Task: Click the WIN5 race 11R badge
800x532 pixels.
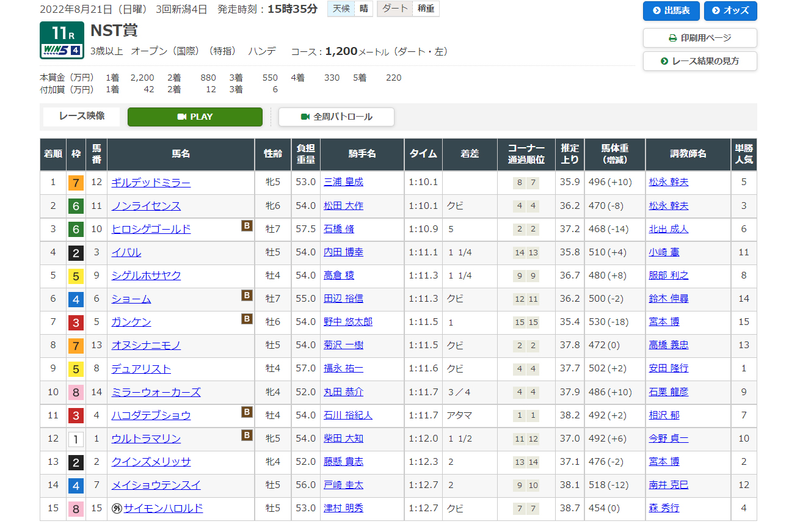Action: pos(62,40)
